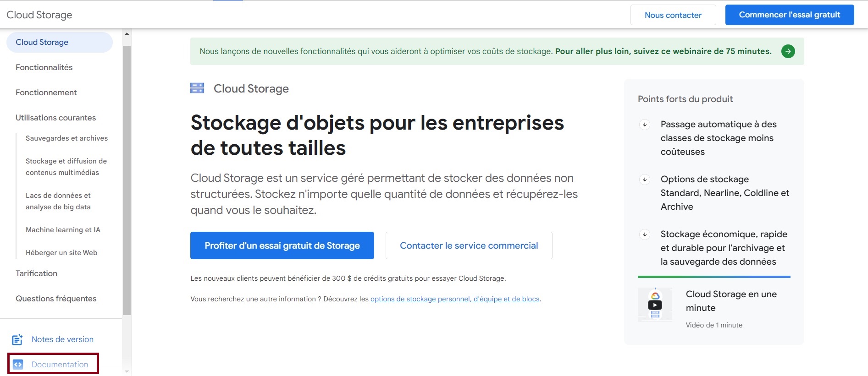Screen dimensions: 868x376
Task: Click Cloud Storage en une minute title
Action: pos(731,301)
